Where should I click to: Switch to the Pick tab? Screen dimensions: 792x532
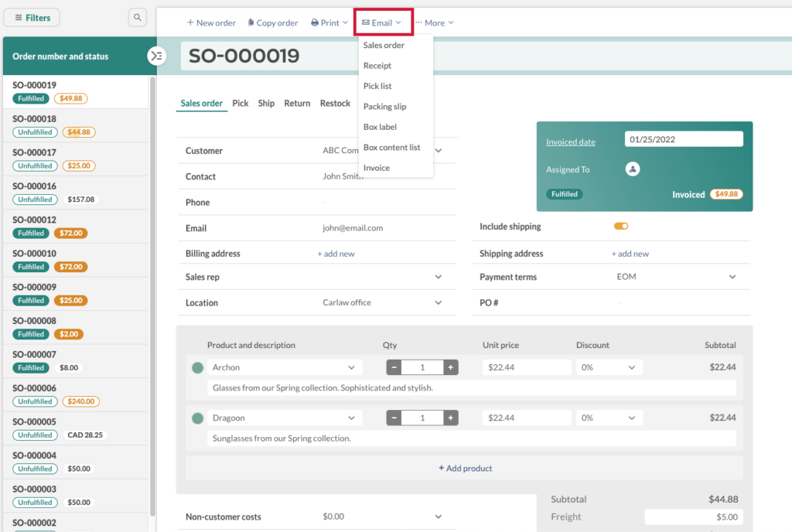pyautogui.click(x=241, y=102)
